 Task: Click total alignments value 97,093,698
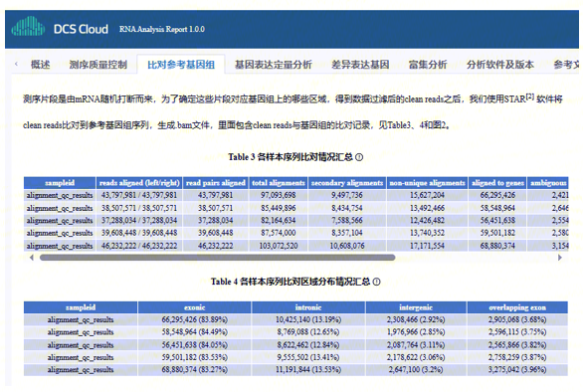point(279,195)
